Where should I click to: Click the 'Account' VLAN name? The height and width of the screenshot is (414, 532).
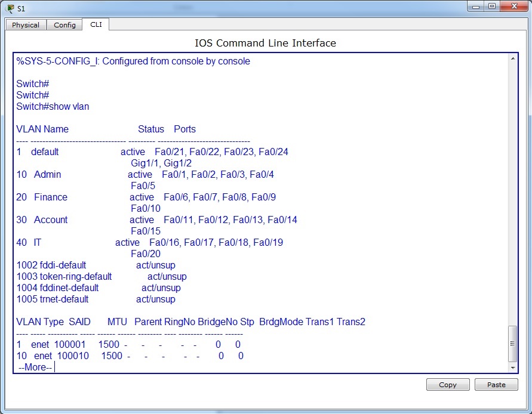coord(51,220)
